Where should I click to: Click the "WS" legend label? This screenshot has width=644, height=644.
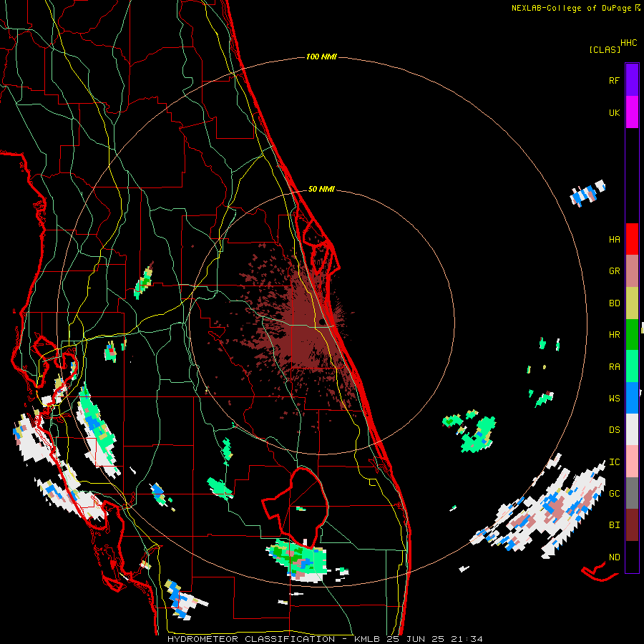pos(614,398)
